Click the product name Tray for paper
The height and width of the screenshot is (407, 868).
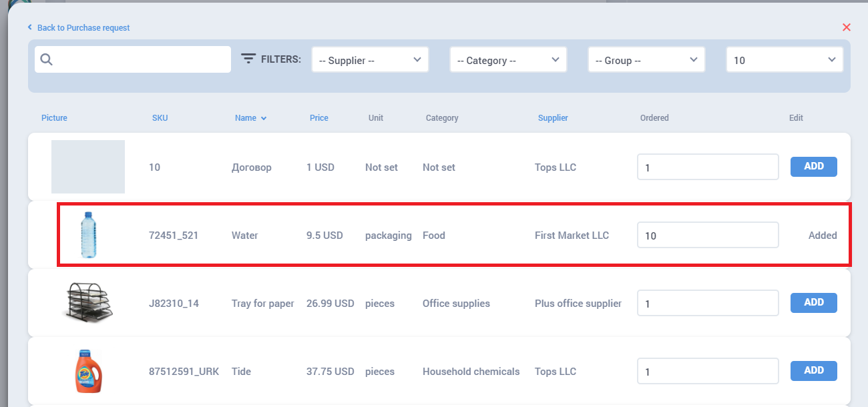[x=263, y=304]
